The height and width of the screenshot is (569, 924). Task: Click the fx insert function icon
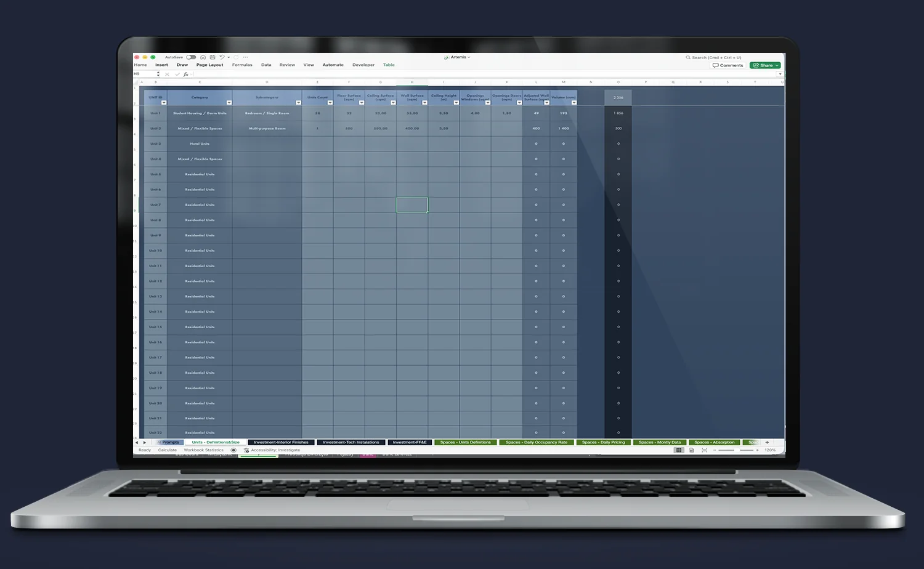(185, 74)
